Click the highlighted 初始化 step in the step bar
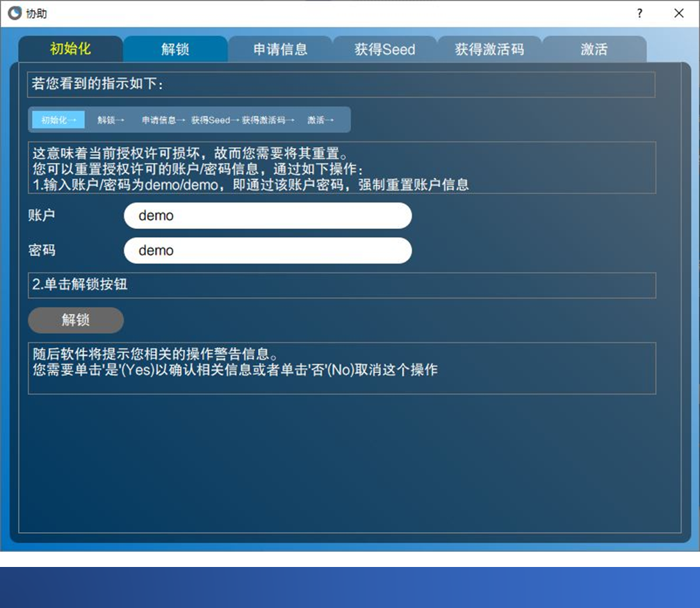This screenshot has width=700, height=608. coord(58,120)
